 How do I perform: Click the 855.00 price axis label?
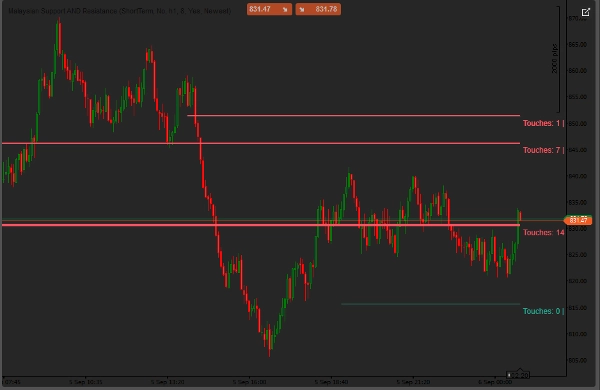[578, 97]
